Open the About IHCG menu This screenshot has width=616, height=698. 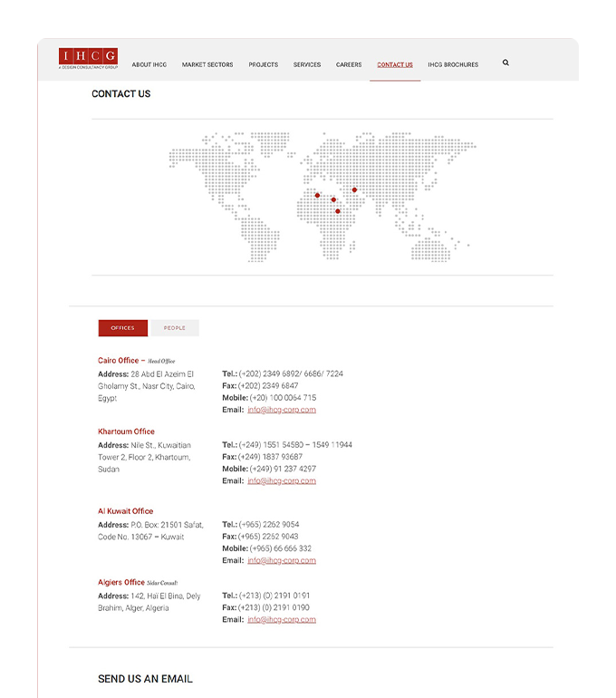point(149,64)
